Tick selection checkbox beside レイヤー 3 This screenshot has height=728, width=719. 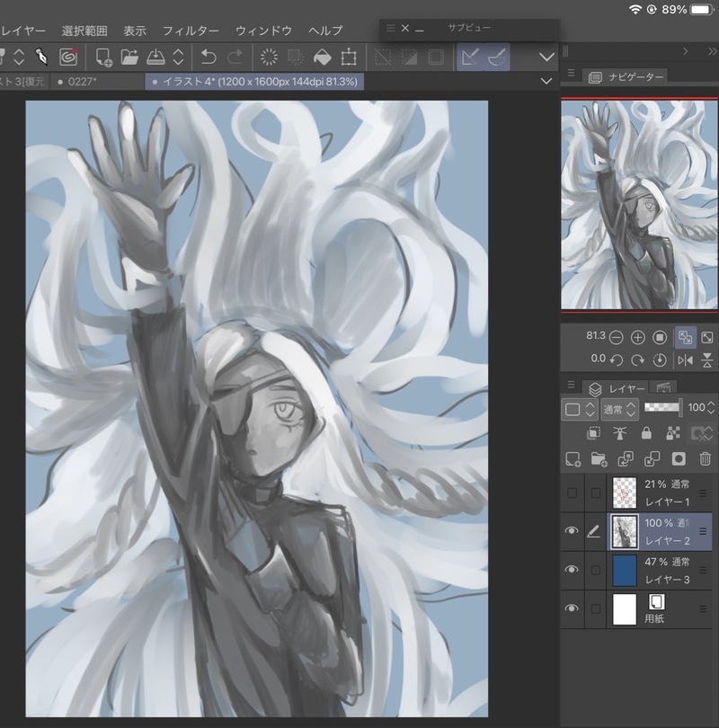596,570
